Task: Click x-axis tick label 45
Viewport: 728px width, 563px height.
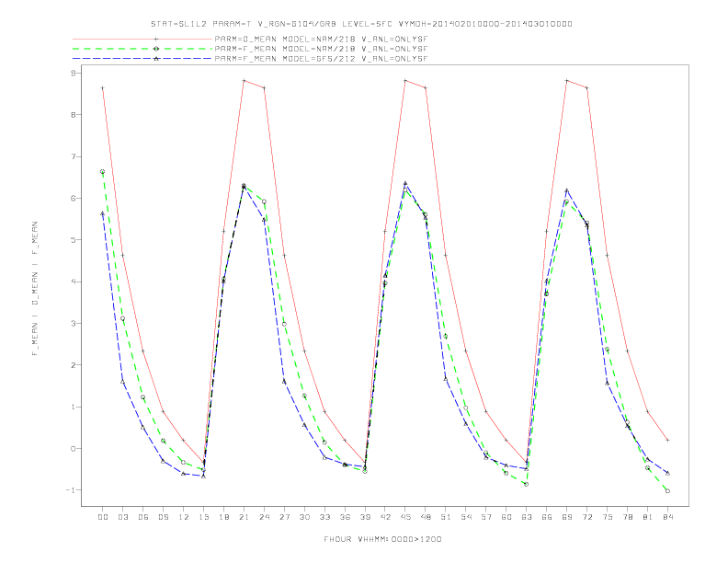Action: coord(405,517)
